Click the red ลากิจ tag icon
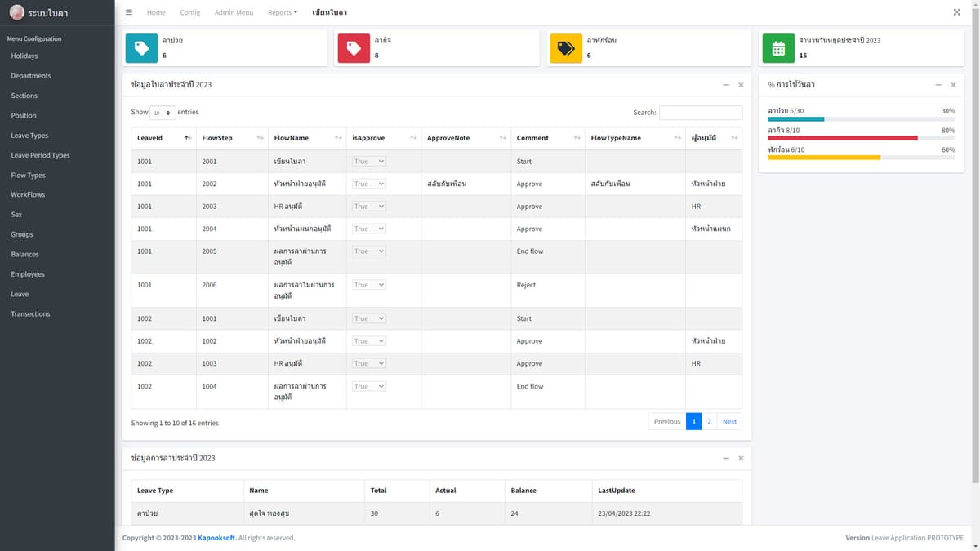Image resolution: width=980 pixels, height=551 pixels. click(354, 48)
